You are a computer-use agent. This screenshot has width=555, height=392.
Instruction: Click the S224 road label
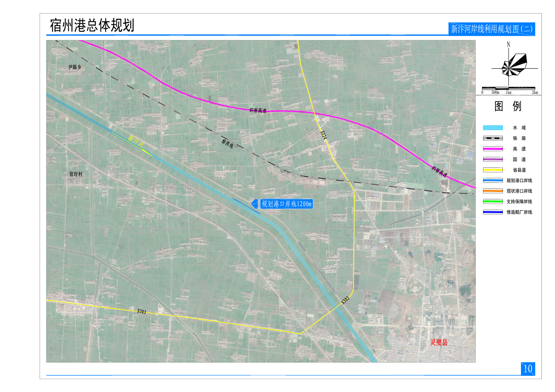[x=324, y=135]
